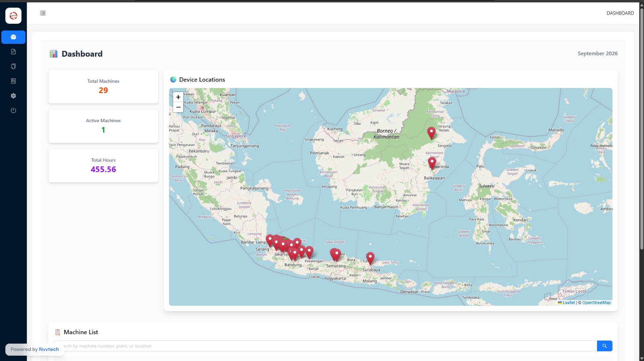Click the Total Machines card

point(103,86)
